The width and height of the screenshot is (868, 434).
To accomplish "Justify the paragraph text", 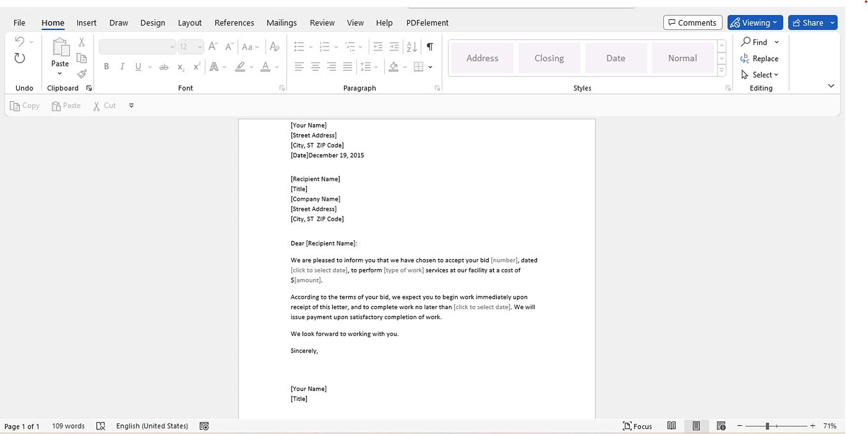I will (348, 67).
